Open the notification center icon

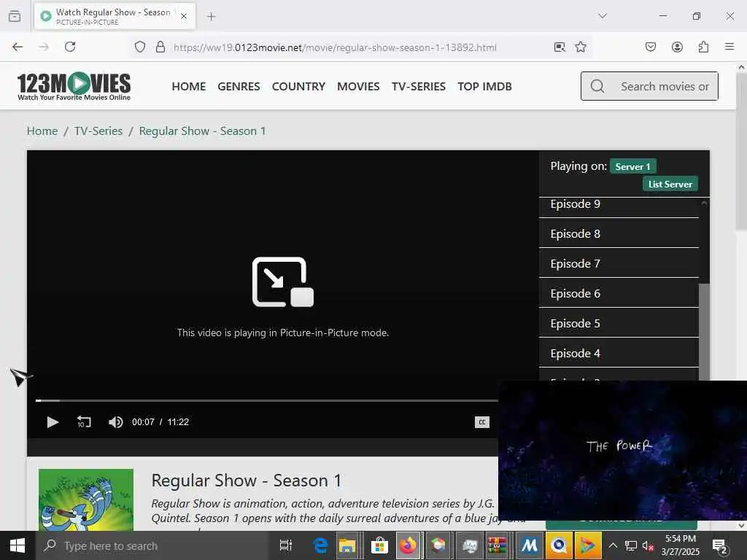719,545
